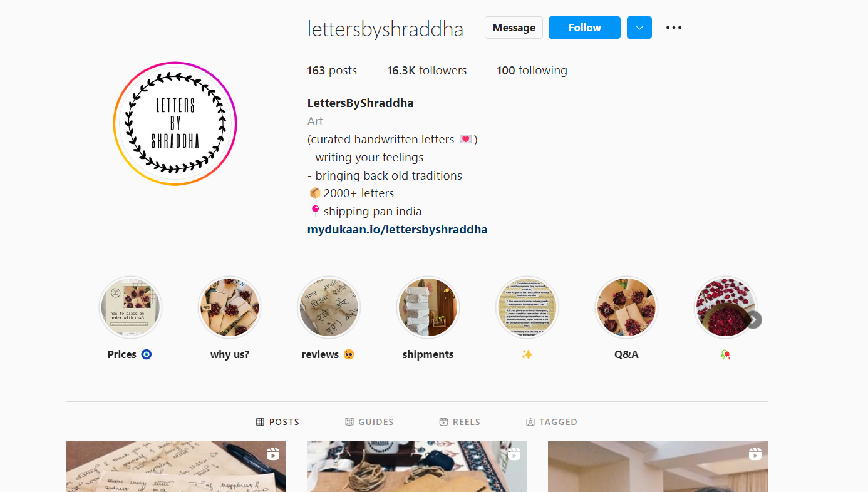The height and width of the screenshot is (492, 868).
Task: Open the first handwritten letter reel thumbnail
Action: (175, 466)
